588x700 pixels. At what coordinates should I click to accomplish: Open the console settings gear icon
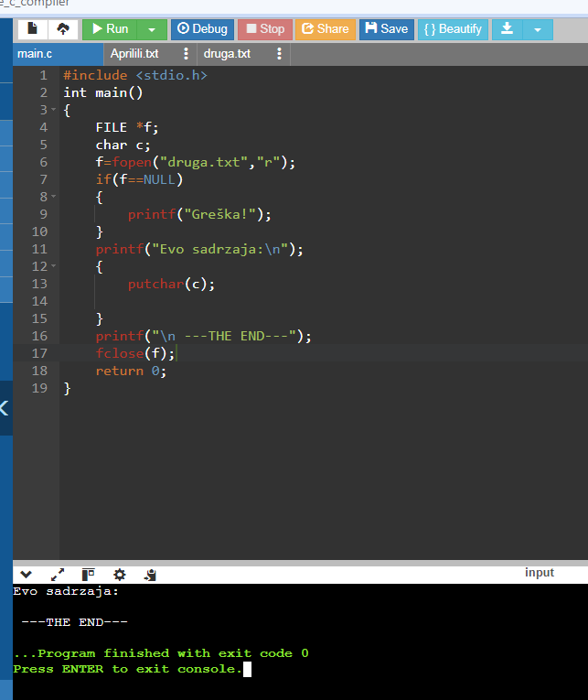(119, 574)
